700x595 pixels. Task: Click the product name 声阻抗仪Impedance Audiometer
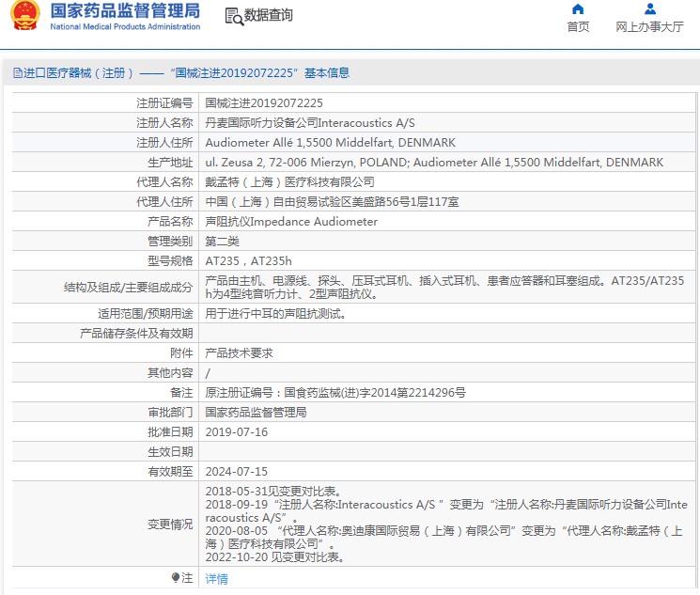(291, 222)
